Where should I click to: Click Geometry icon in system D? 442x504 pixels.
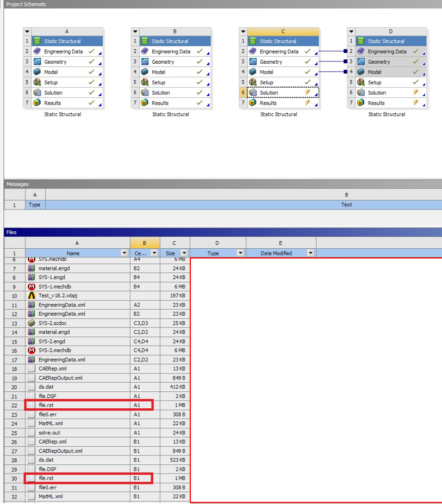tap(361, 62)
